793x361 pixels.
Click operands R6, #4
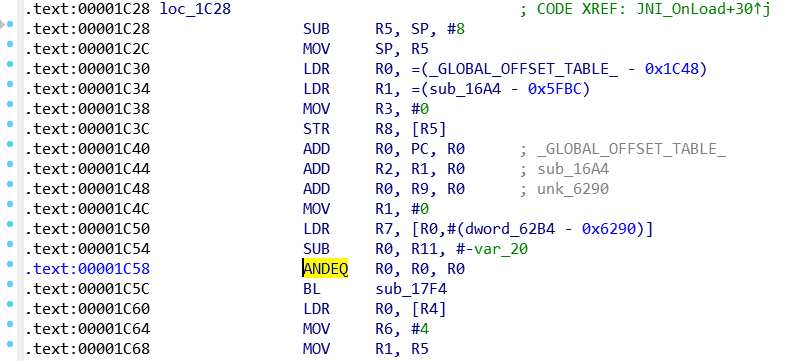pyautogui.click(x=402, y=329)
